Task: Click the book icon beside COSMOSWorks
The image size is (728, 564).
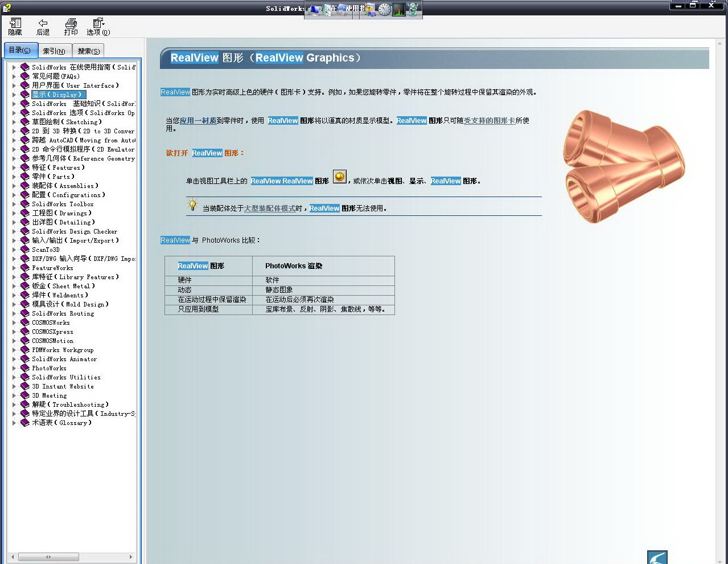Action: [25, 322]
